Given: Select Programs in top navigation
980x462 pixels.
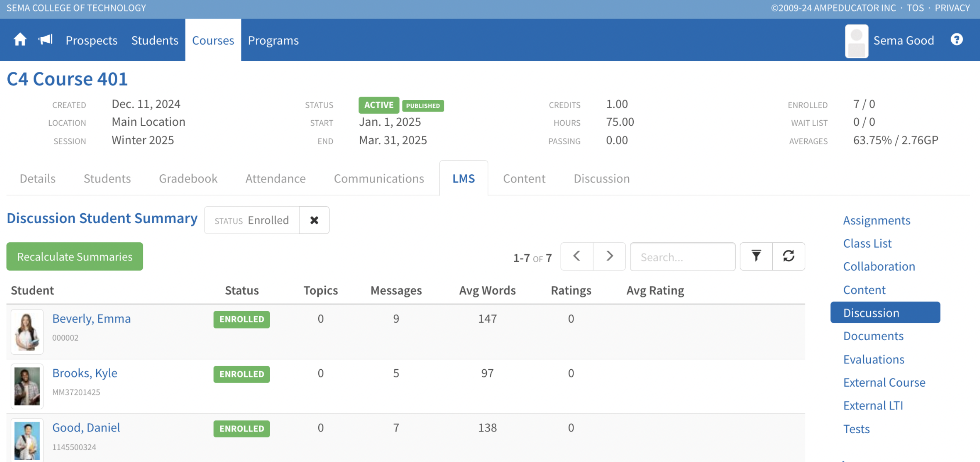Looking at the screenshot, I should click(273, 40).
